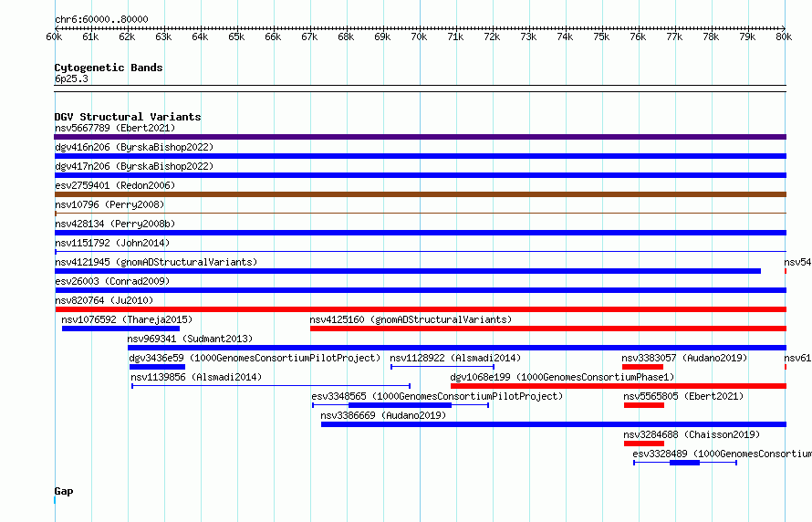Open the nsv1151792 (John2014) variant label
The image size is (812, 522).
tap(112, 243)
